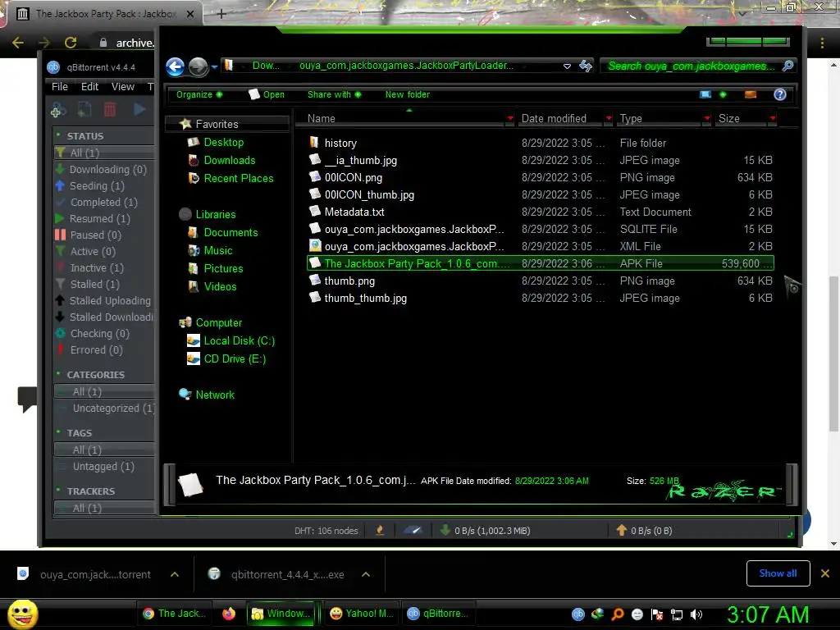Open Date modified column filter arrow
Viewport: 840px width, 630px height.
[609, 118]
